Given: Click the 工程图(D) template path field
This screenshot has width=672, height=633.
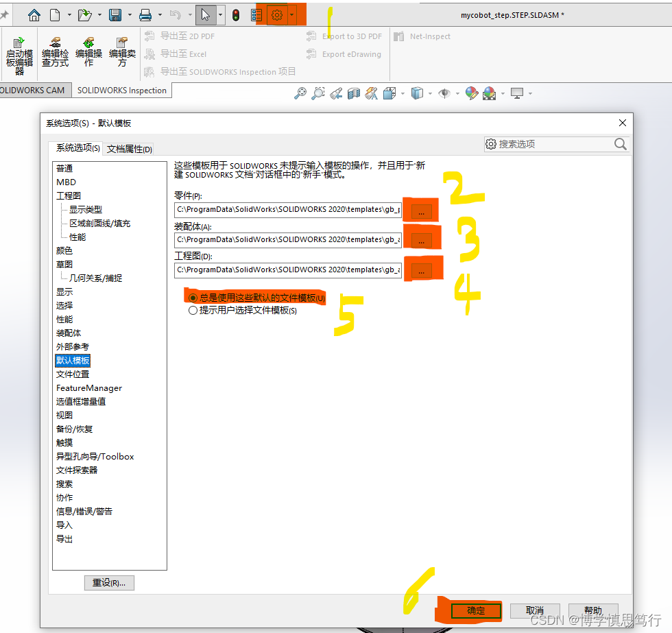Looking at the screenshot, I should [287, 270].
